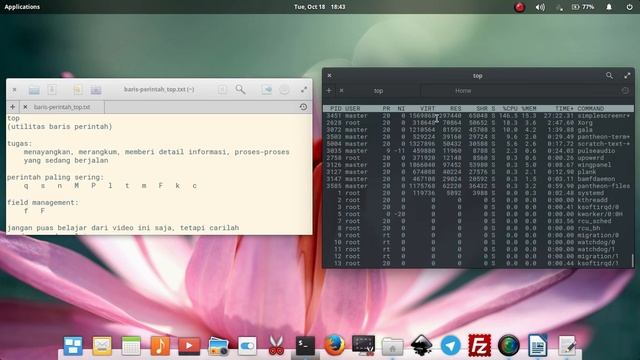The width and height of the screenshot is (640, 360).
Task: Open System Settings from the dock
Action: [247, 346]
